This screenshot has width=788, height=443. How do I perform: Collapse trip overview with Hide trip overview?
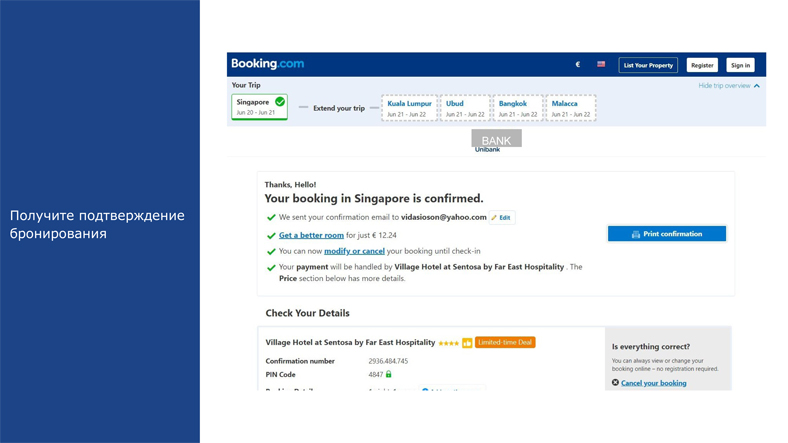(729, 86)
